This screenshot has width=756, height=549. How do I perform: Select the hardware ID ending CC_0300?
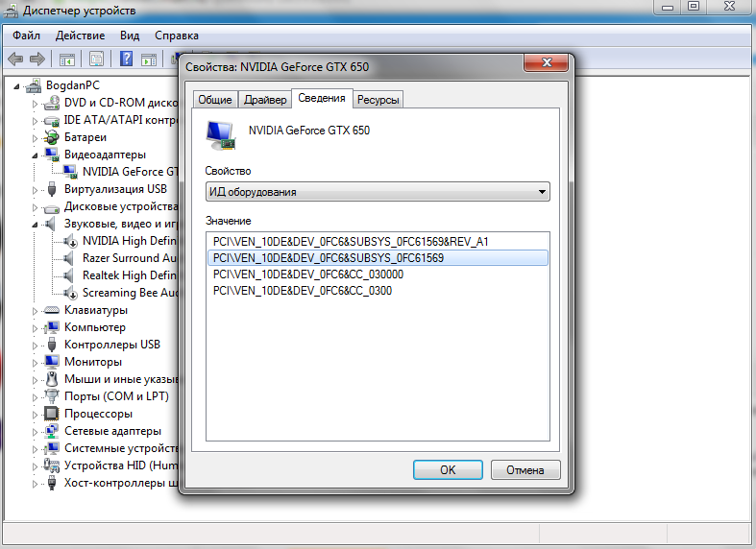pyautogui.click(x=378, y=291)
